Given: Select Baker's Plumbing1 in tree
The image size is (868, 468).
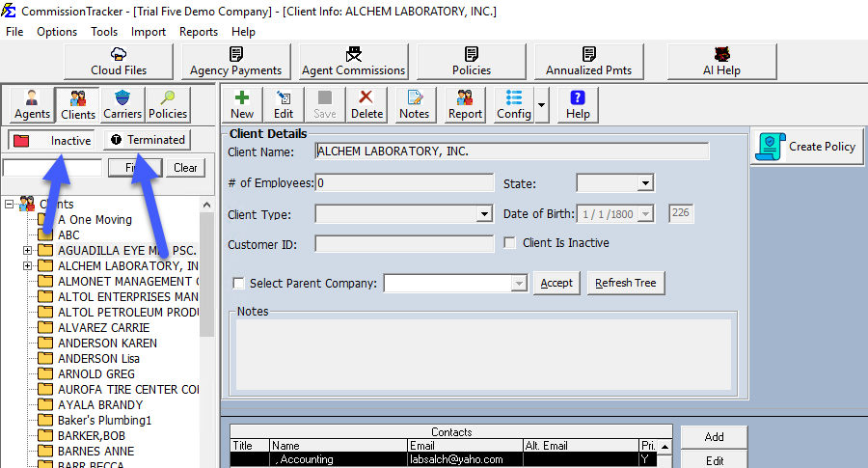Looking at the screenshot, I should (x=104, y=421).
